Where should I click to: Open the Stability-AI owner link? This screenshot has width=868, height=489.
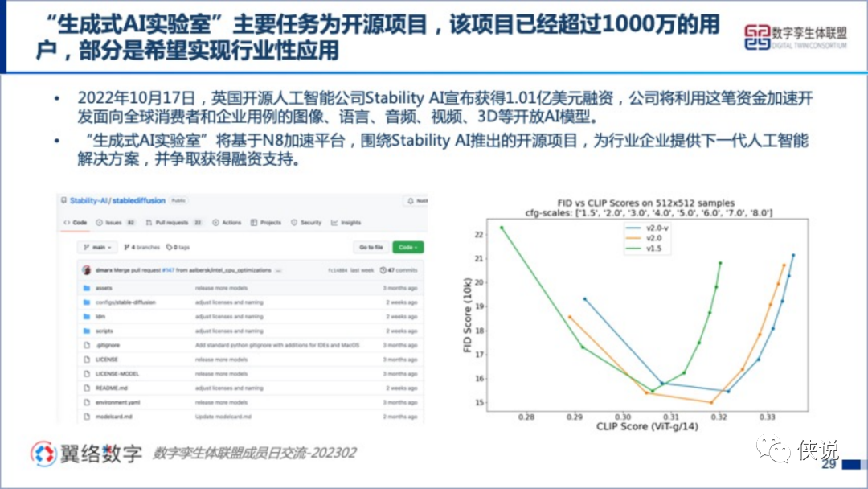(88, 200)
